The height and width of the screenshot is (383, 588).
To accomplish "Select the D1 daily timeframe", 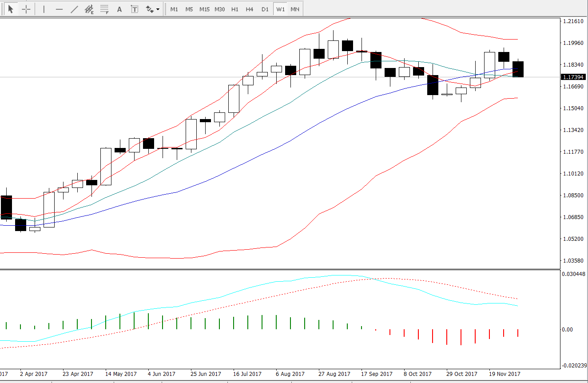I will pyautogui.click(x=265, y=9).
